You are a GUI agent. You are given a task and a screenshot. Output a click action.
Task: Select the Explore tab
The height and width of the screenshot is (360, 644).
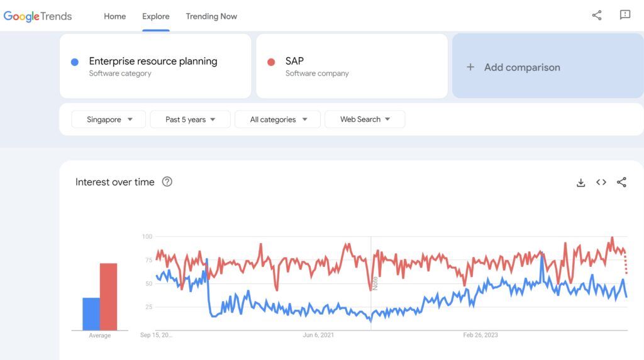point(155,16)
